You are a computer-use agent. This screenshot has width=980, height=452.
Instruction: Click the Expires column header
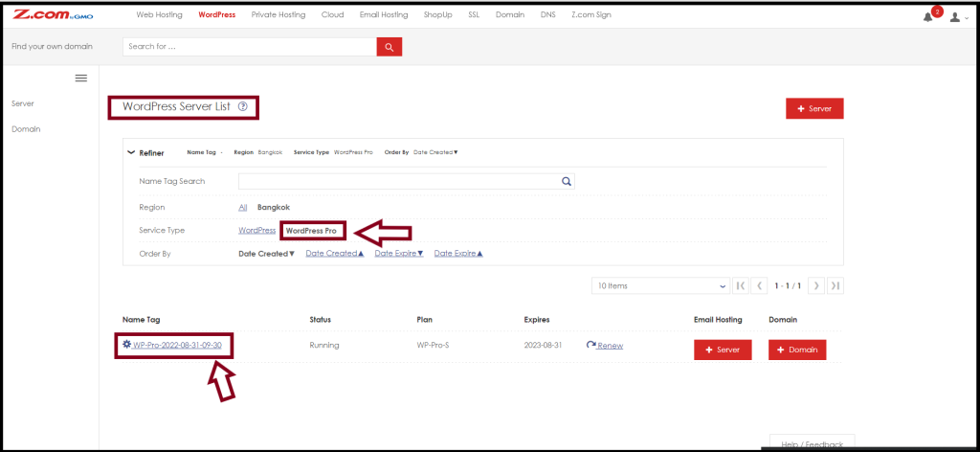(x=537, y=320)
